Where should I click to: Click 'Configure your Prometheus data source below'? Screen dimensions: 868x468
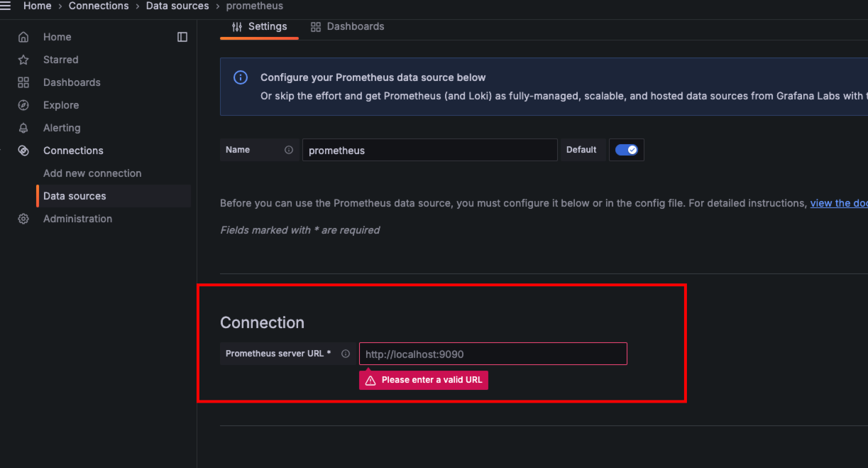point(373,77)
